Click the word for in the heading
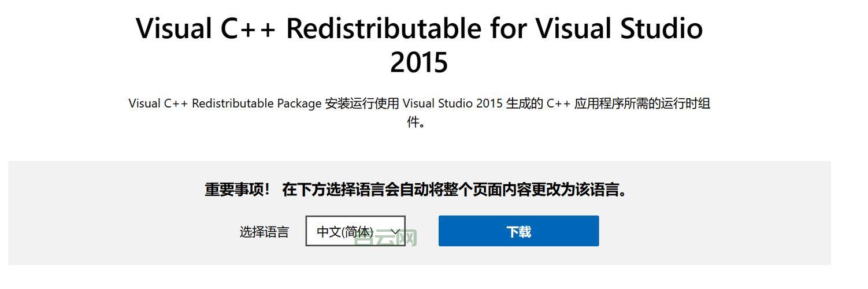This screenshot has width=868, height=289. pos(508,29)
